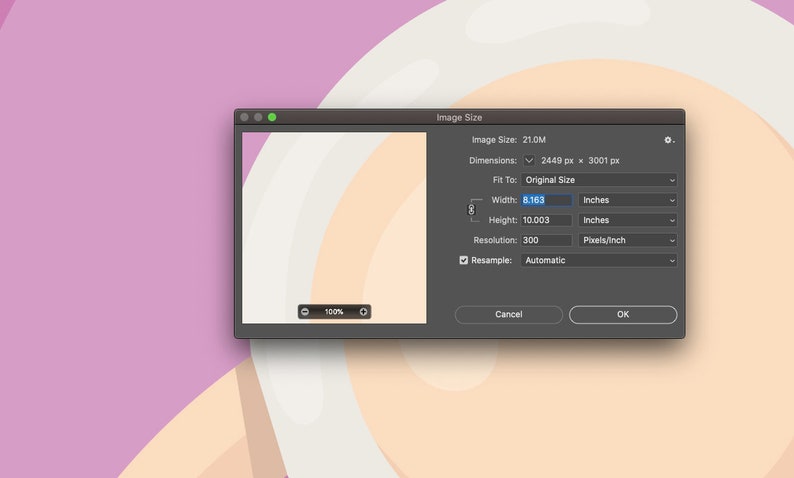The image size is (794, 478).
Task: Open the Resample Automatic method dropdown
Action: [x=599, y=260]
